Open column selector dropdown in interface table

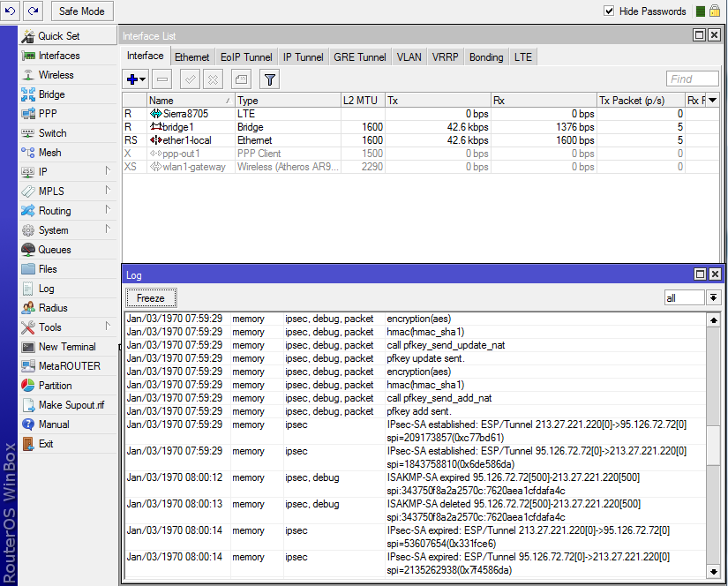pos(713,101)
